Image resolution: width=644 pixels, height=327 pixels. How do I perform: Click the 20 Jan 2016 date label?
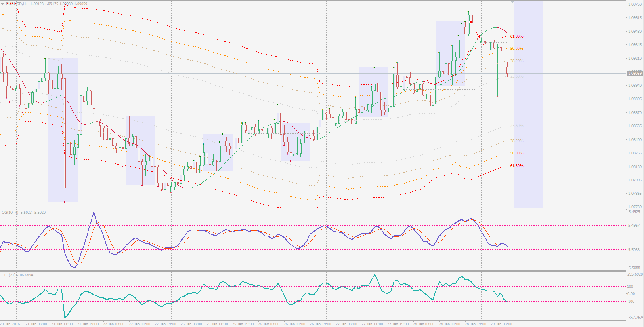click(x=10, y=324)
